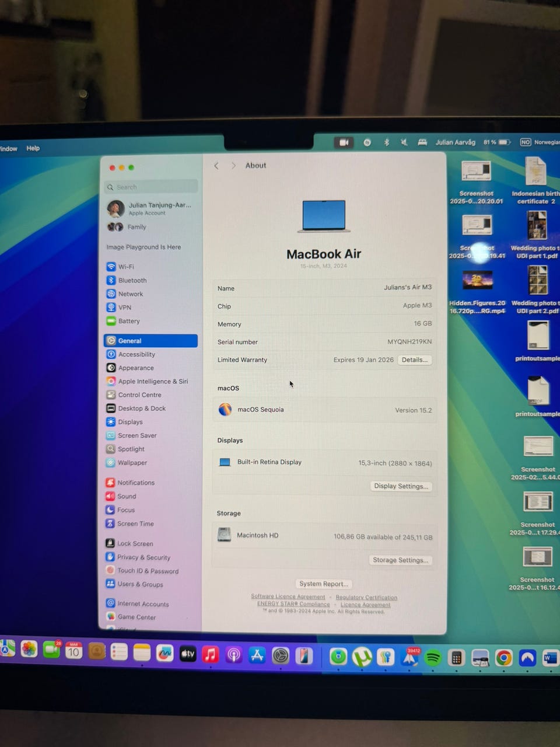This screenshot has height=747, width=560.
Task: Click warranty Details button
Action: pos(415,359)
